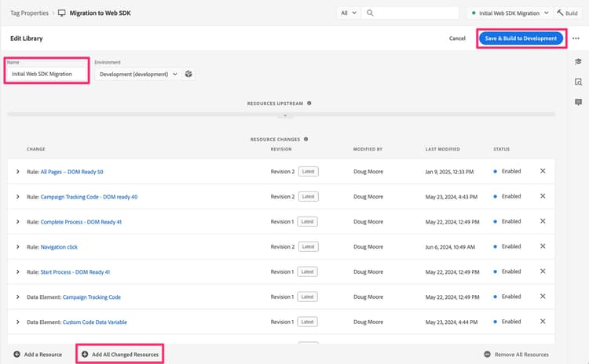Click the Modified By column header
The height and width of the screenshot is (364, 589).
368,149
